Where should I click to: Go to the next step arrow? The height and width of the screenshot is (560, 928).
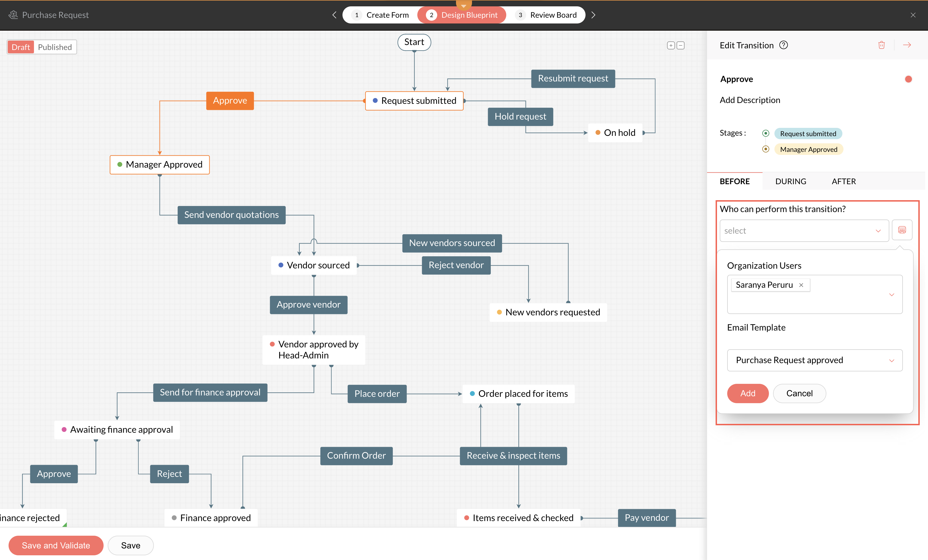pos(593,15)
